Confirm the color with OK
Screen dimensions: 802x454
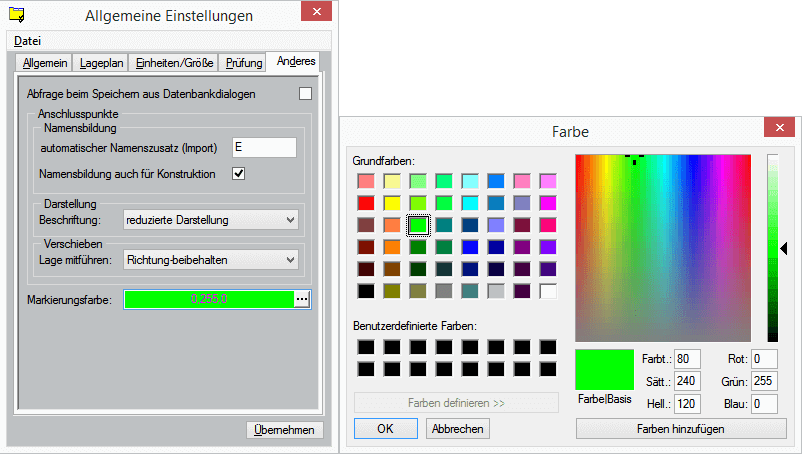[385, 428]
